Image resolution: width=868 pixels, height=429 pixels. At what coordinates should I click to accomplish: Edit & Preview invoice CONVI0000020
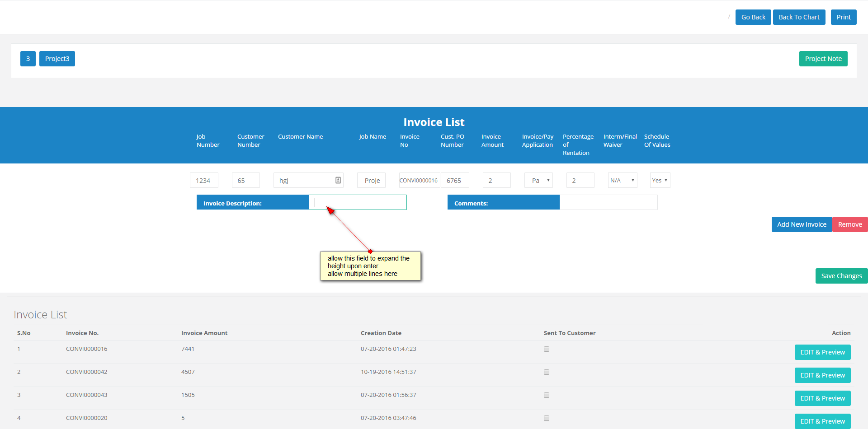pyautogui.click(x=822, y=421)
